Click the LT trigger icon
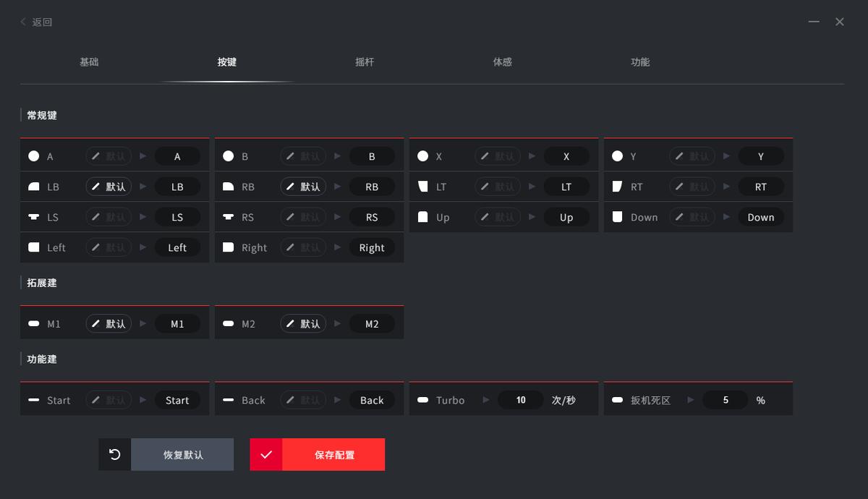868x499 pixels. click(x=423, y=186)
